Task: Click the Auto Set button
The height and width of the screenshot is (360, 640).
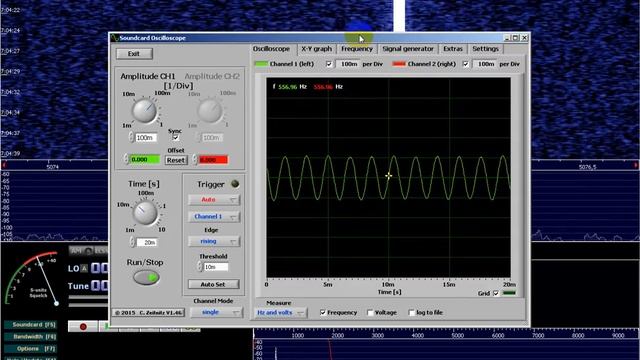Action: [213, 284]
